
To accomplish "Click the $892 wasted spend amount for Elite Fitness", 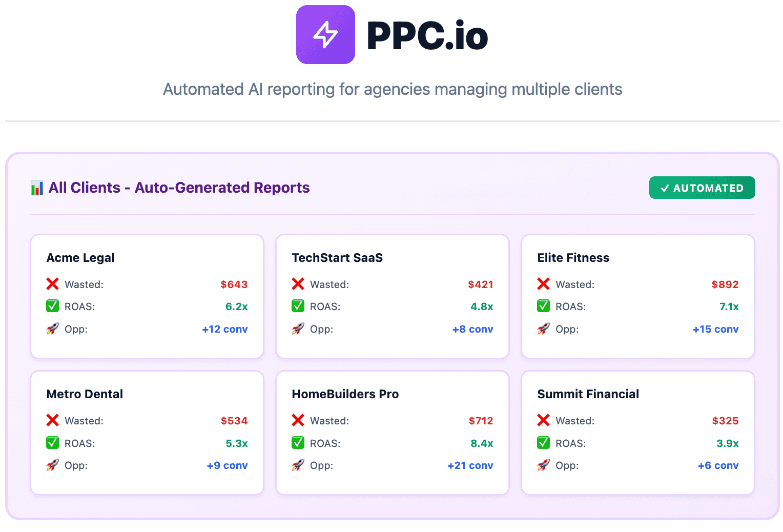I will coord(725,284).
